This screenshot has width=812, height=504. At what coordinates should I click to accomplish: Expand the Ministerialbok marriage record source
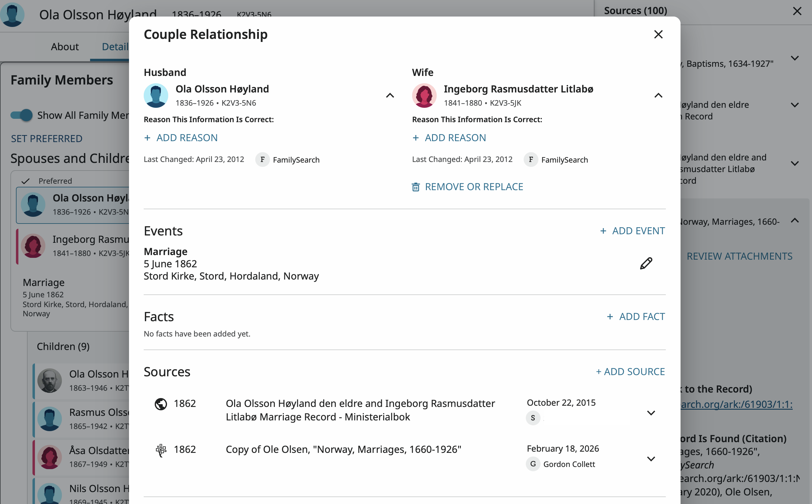pyautogui.click(x=651, y=413)
